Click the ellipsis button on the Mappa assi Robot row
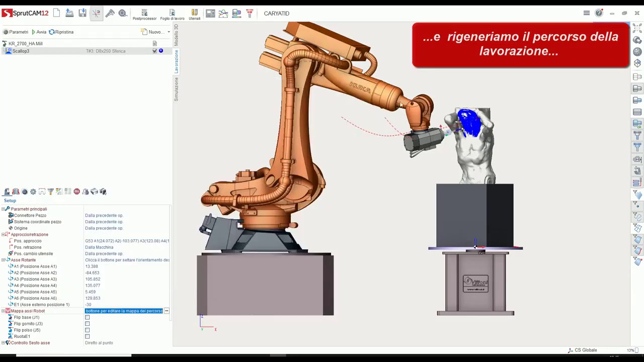 coord(167,311)
